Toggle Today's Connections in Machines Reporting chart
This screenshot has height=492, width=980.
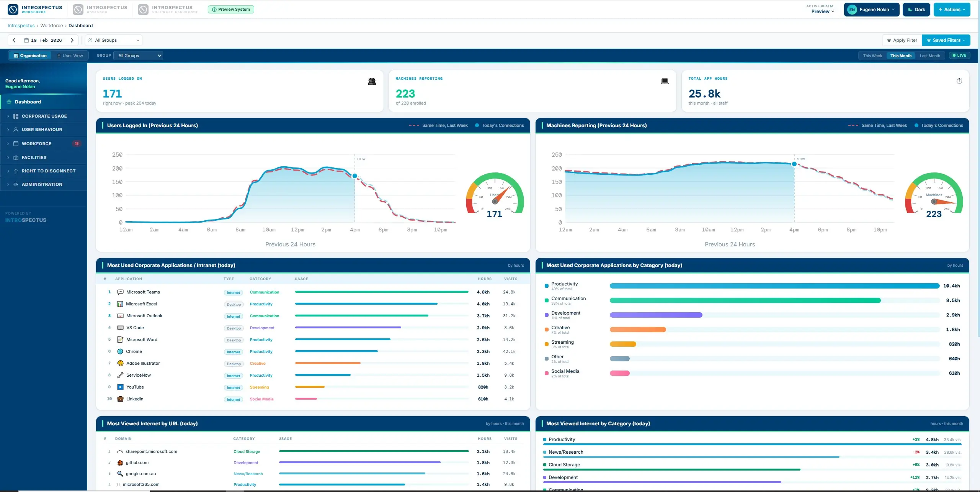939,125
